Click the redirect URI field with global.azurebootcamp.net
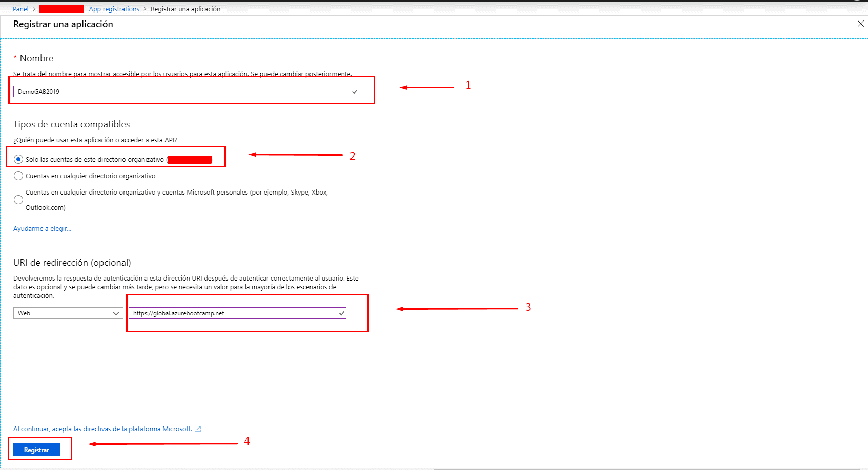The image size is (868, 470). click(x=237, y=313)
